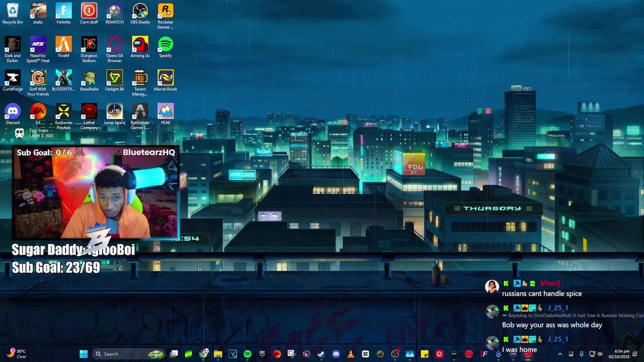Open the Need for Speed Heat icon
The image size is (644, 362).
coord(38,49)
